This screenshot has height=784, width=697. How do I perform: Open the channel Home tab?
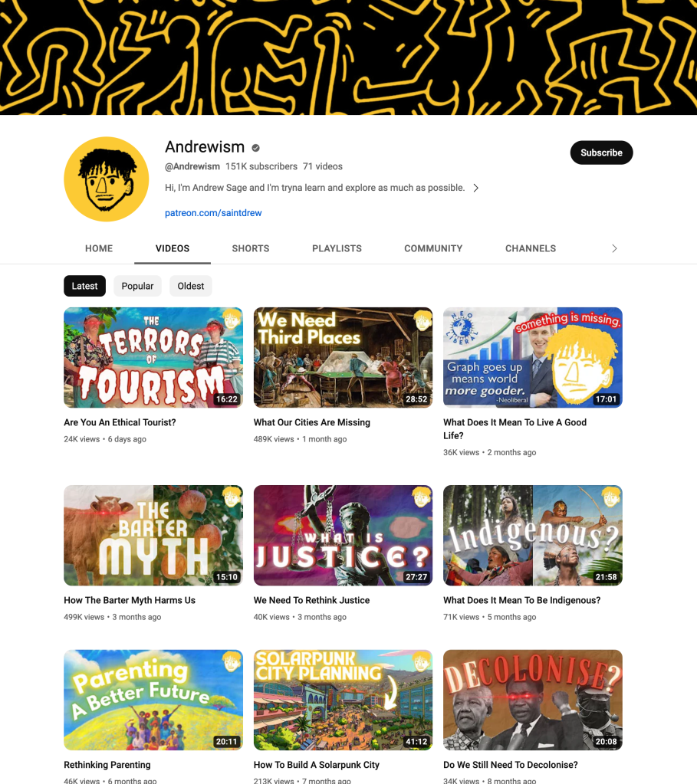[99, 248]
